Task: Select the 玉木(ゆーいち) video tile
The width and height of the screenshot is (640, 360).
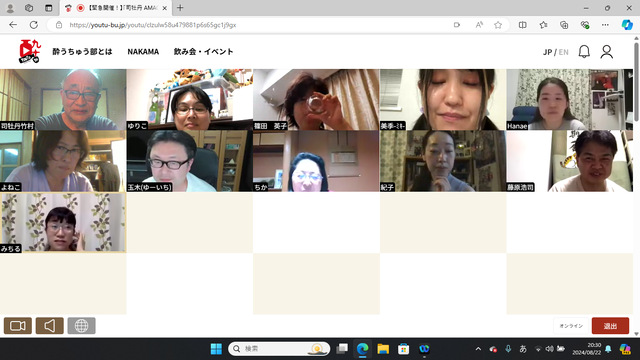Action: click(190, 161)
